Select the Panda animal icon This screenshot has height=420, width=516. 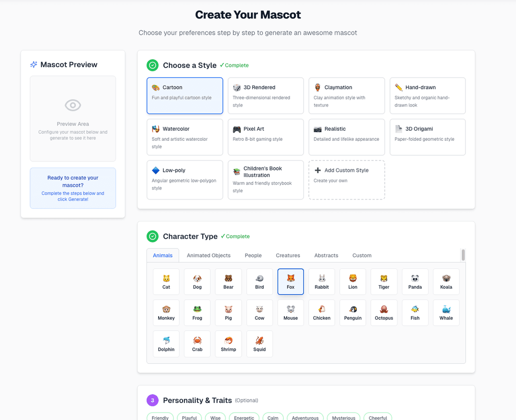pos(415,282)
